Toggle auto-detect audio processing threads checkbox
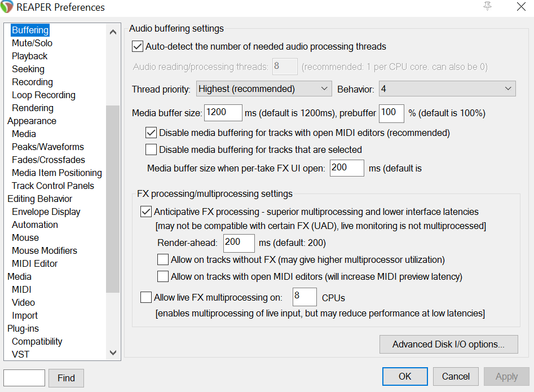Screen dimensions: 534x392 coord(137,46)
